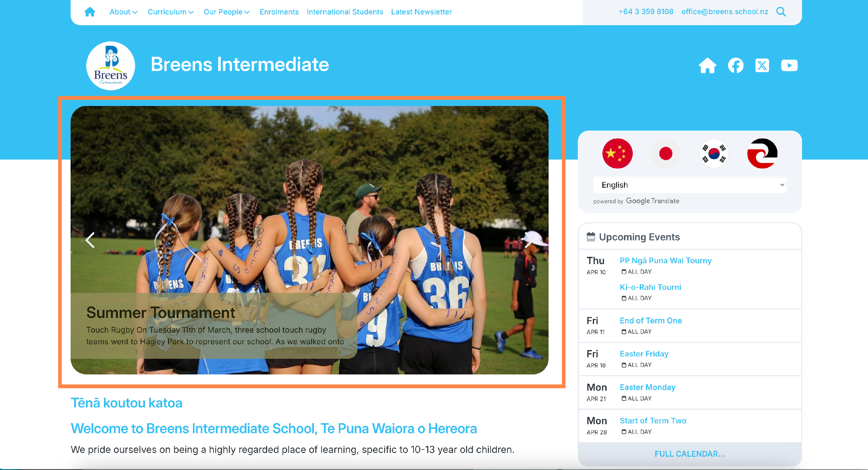This screenshot has height=470, width=868.
Task: Open the X (Twitter) social icon
Action: click(x=762, y=65)
